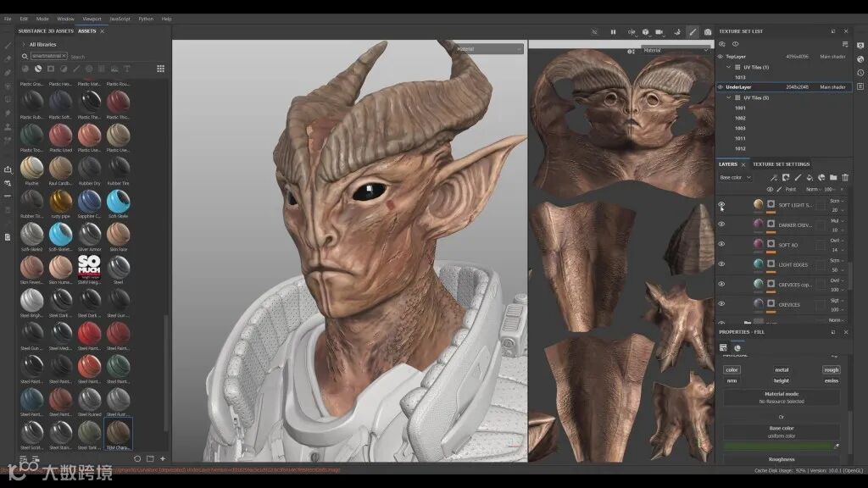Add a paint layer in Layers panel
The height and width of the screenshot is (488, 868).
(x=798, y=178)
